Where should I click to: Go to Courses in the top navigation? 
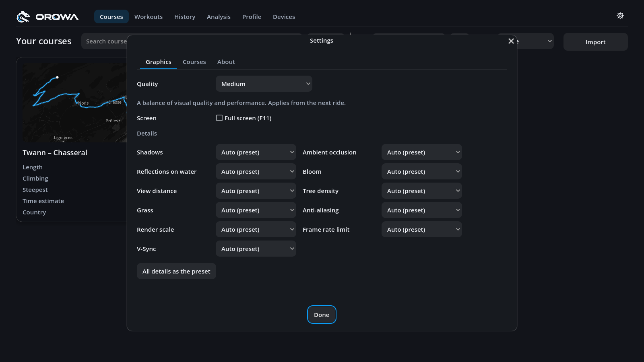[111, 16]
